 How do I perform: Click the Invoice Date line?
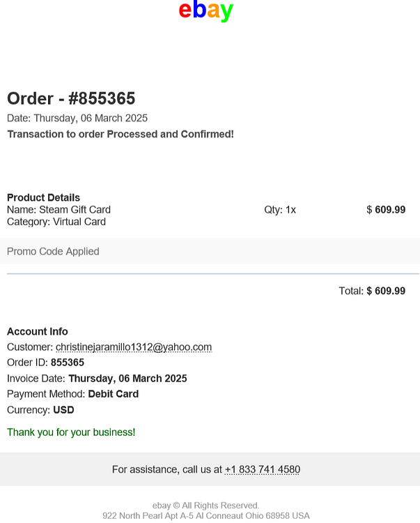tap(97, 379)
